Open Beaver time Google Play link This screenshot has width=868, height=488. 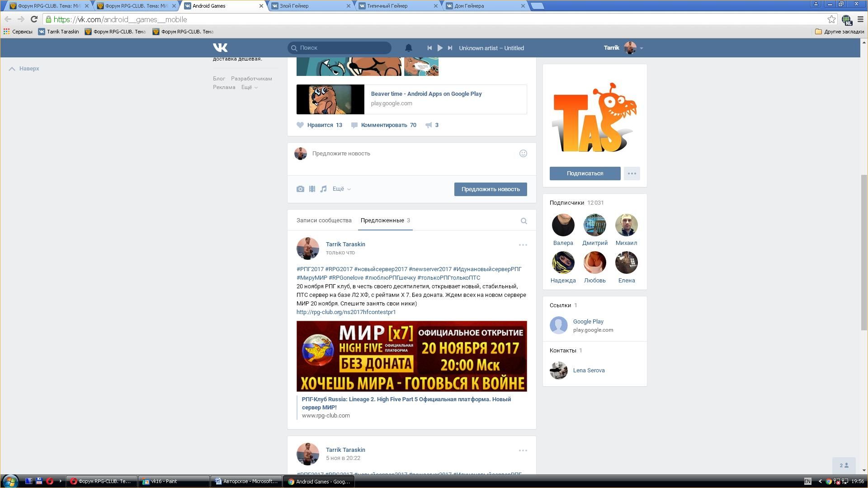tap(426, 94)
